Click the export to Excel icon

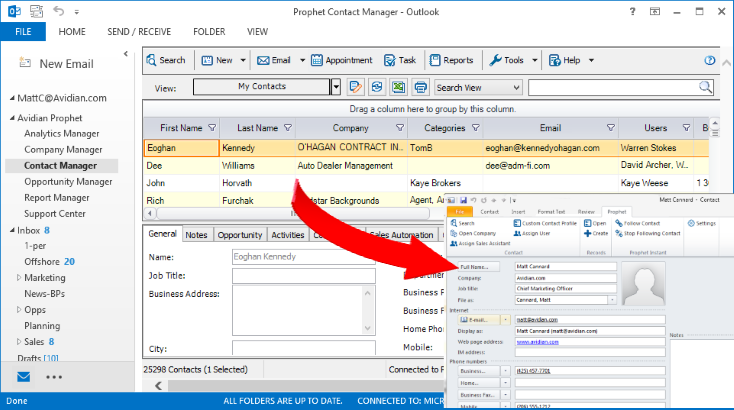tap(398, 87)
